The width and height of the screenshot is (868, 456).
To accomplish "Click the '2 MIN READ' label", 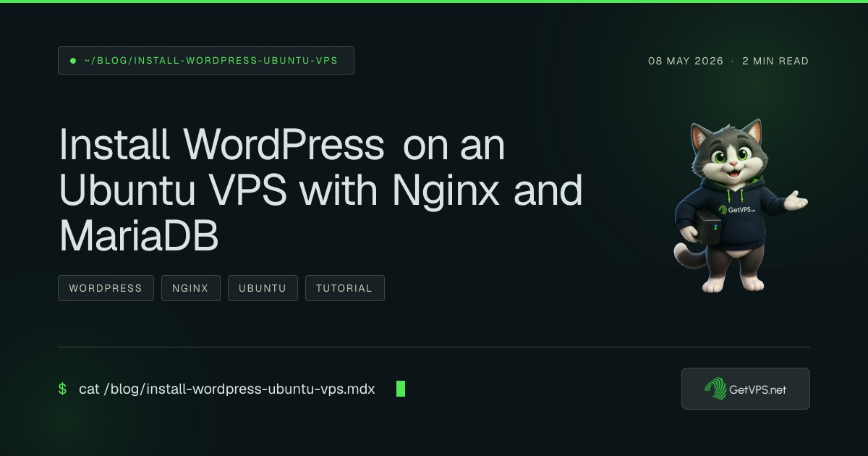I will coord(775,61).
